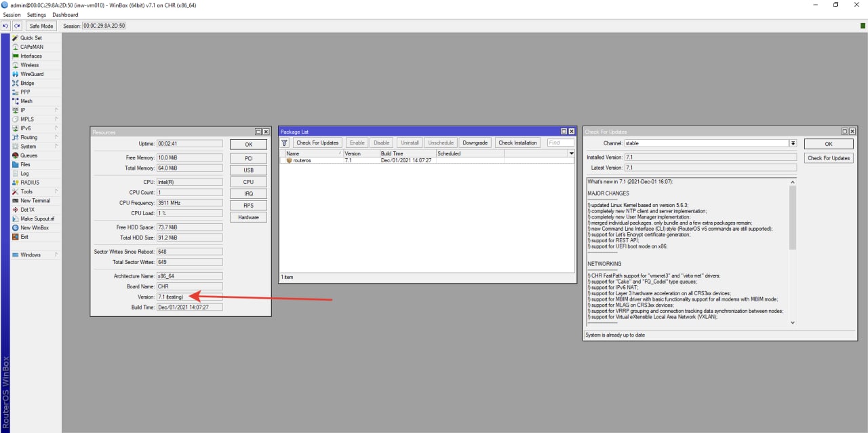Click the changelog scroll down arrow
868x433 pixels.
[x=793, y=323]
